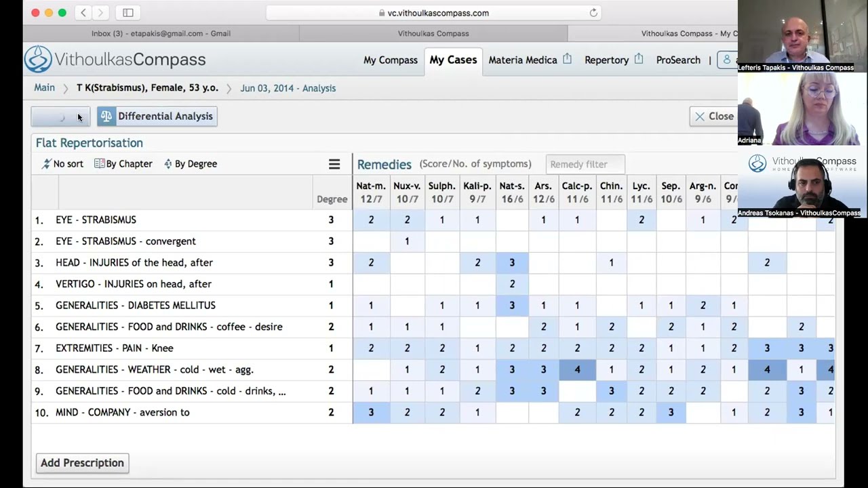Click the Safari address bar
868x488 pixels.
(434, 13)
